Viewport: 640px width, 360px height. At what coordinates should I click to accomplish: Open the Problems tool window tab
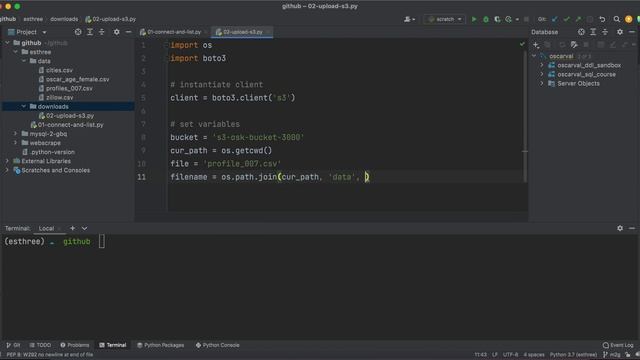coord(75,345)
